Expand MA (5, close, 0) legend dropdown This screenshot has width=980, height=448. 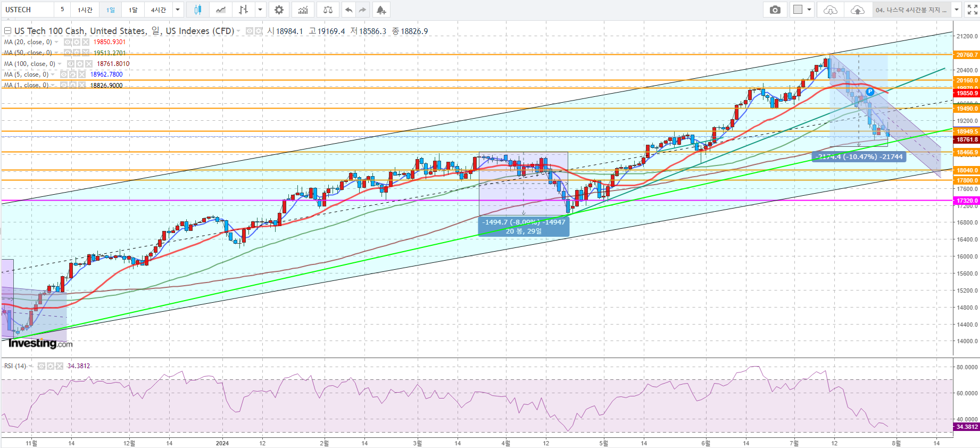point(53,74)
